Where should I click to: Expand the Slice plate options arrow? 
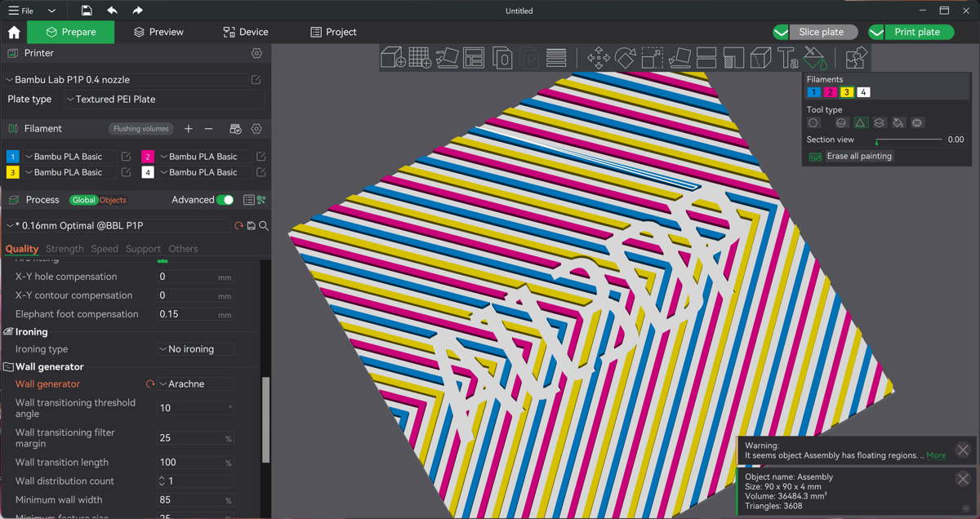click(782, 33)
